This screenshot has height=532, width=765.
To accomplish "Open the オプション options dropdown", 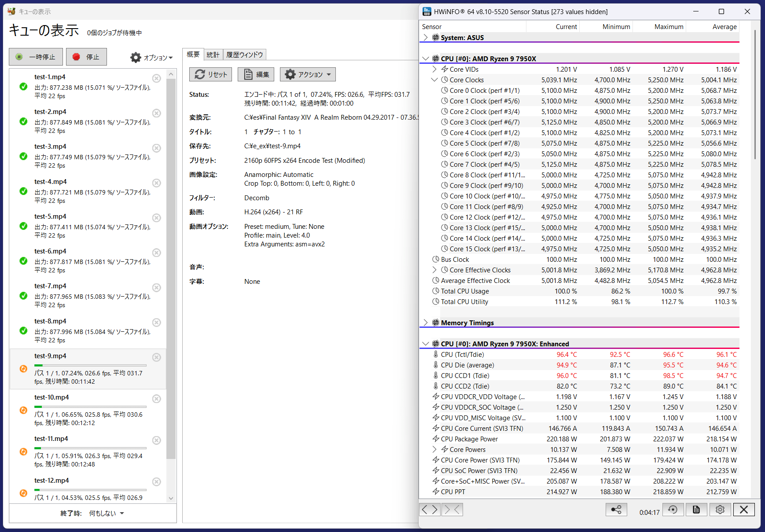I will click(151, 58).
